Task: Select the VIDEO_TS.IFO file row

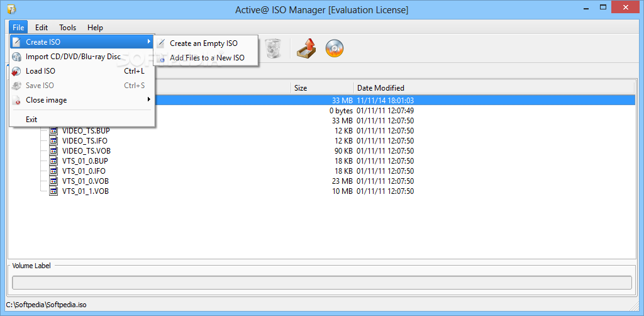Action: pos(321,141)
